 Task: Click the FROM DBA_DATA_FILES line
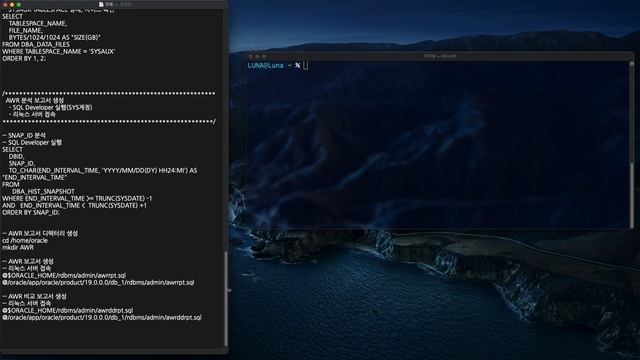36,44
